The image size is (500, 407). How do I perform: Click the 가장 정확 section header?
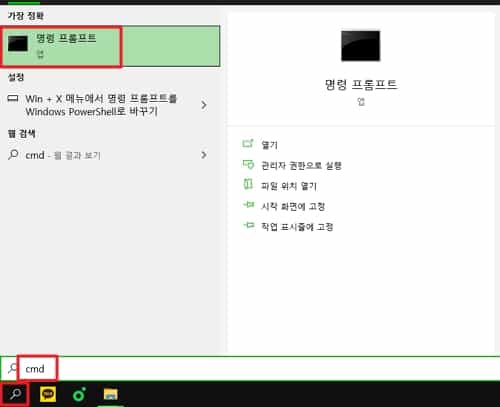[x=25, y=16]
